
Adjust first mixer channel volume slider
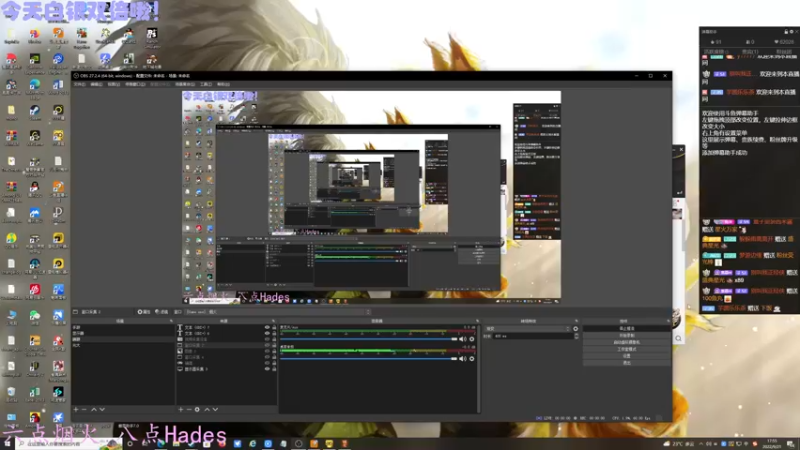coord(368,339)
